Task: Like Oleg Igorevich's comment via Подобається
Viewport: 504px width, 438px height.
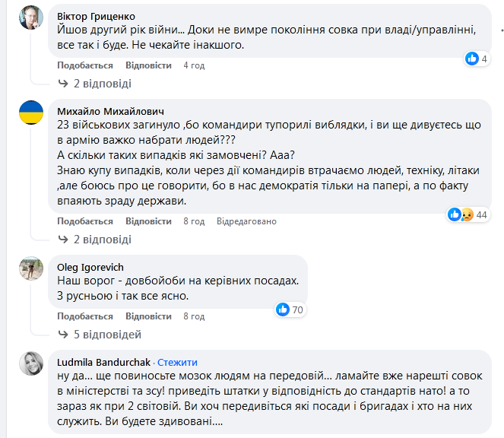Action: 85,316
